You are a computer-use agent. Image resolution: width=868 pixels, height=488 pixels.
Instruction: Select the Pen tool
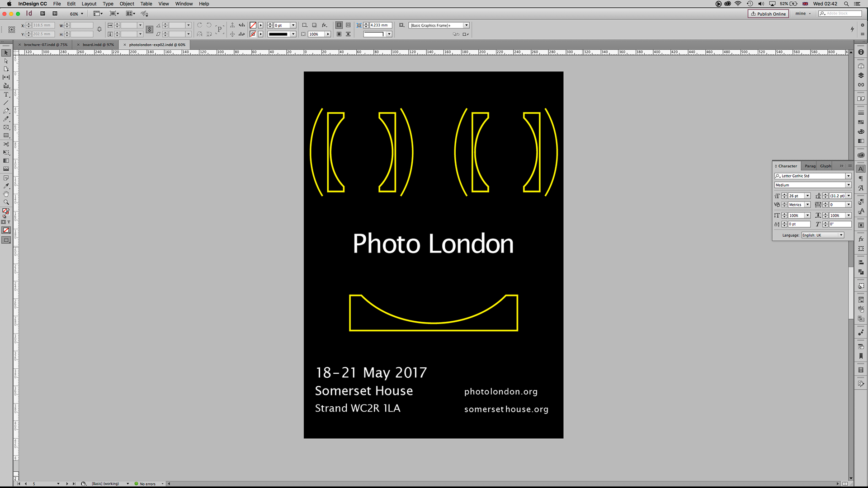point(6,111)
